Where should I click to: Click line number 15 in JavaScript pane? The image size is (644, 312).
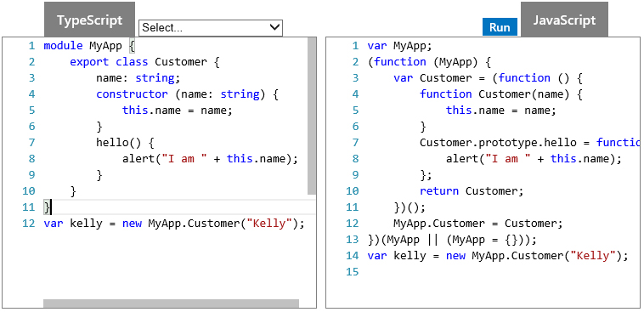click(x=353, y=272)
